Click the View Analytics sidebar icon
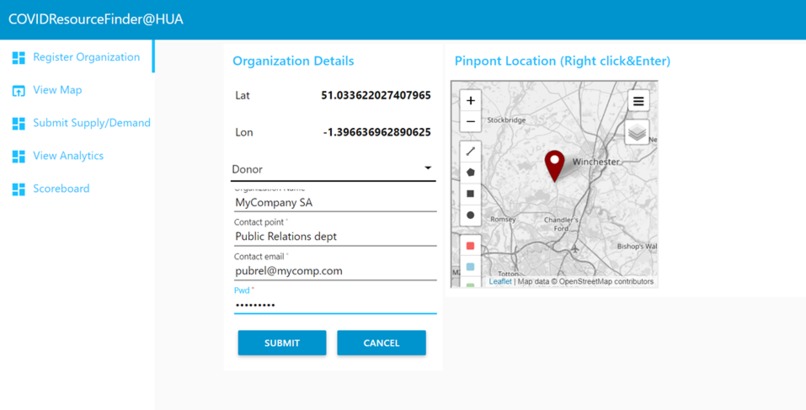The height and width of the screenshot is (410, 806). [x=19, y=156]
